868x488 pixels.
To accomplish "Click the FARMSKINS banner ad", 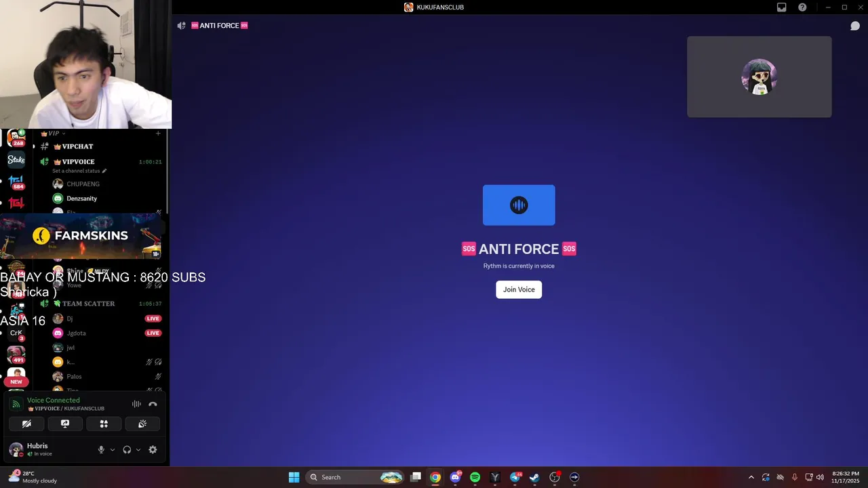I will pos(81,236).
